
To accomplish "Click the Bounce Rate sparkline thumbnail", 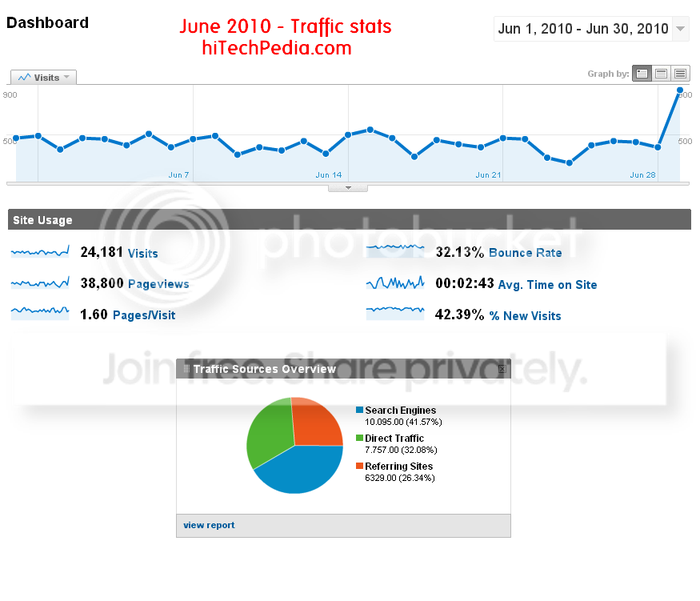I will 395,250.
